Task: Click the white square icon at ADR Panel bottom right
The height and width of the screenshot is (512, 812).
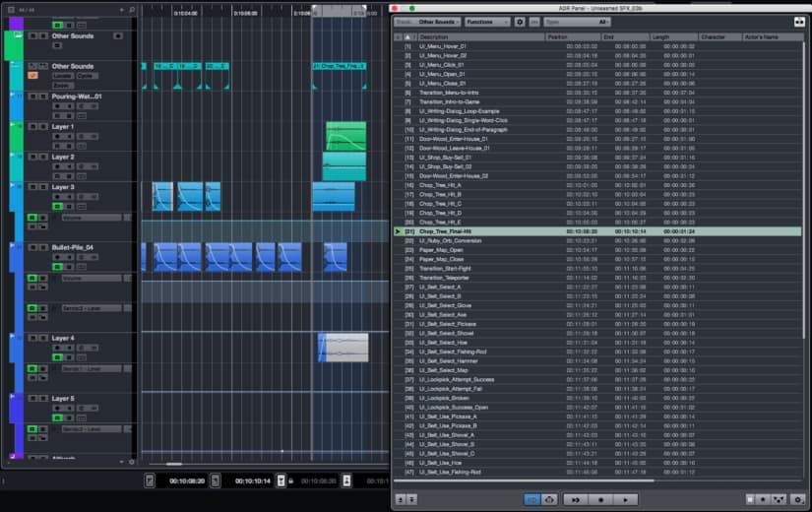Action: click(x=750, y=499)
